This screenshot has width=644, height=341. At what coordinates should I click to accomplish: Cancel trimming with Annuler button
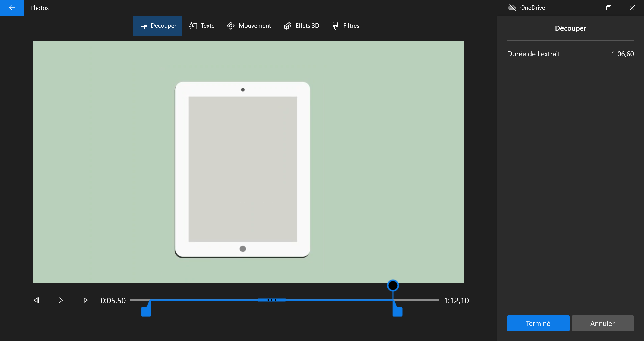pyautogui.click(x=602, y=323)
